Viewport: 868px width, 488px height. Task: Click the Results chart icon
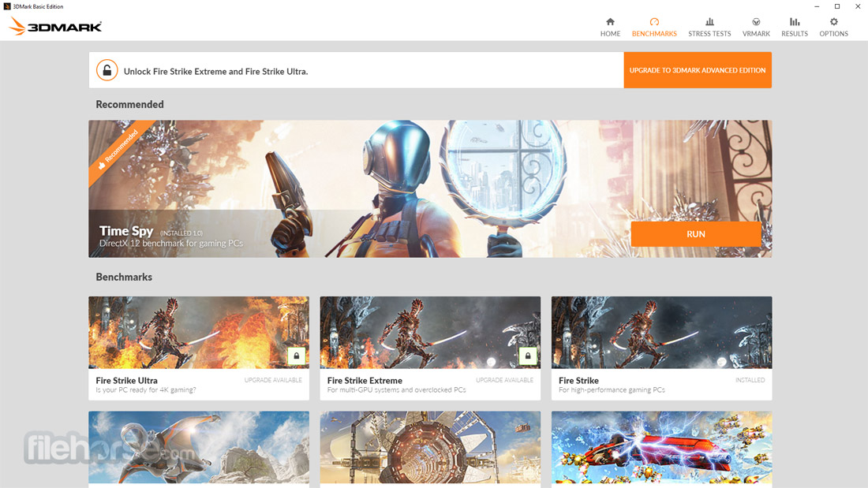pyautogui.click(x=795, y=22)
